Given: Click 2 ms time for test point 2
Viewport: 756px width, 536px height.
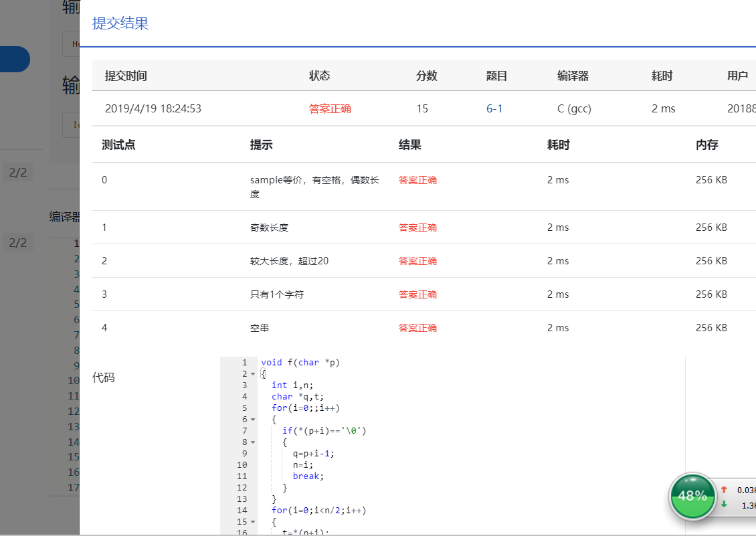Looking at the screenshot, I should point(558,261).
